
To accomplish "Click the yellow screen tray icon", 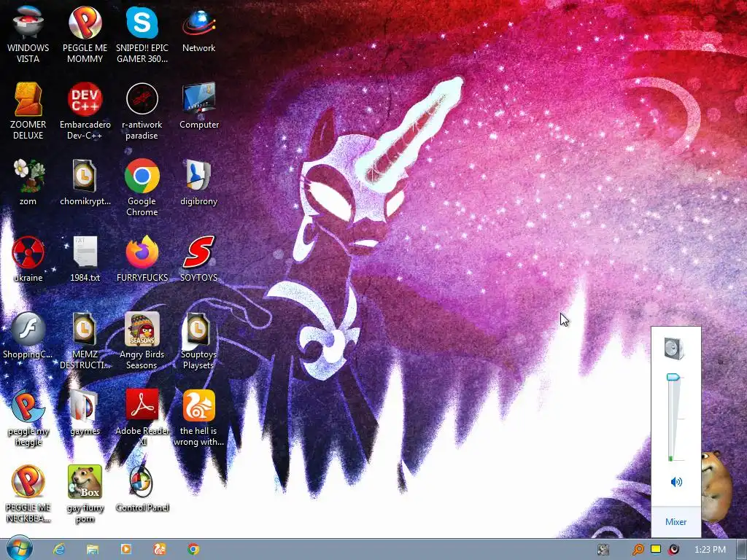I will [656, 549].
